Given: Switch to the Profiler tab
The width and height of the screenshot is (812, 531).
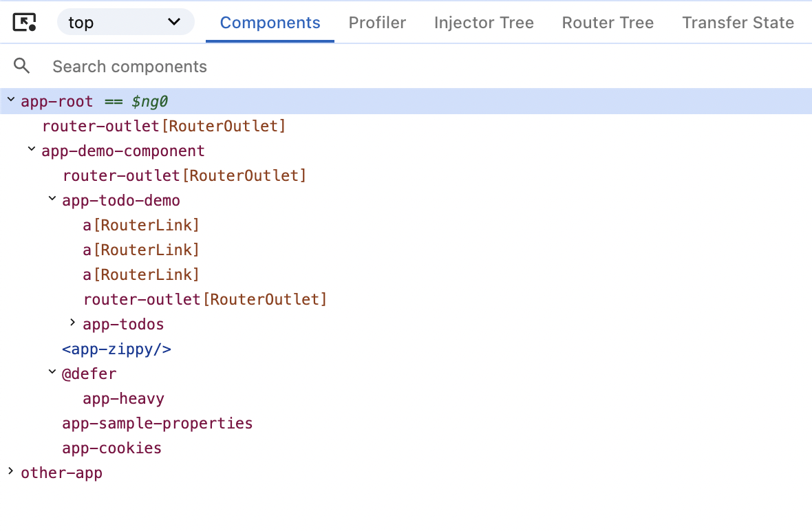Looking at the screenshot, I should point(377,23).
